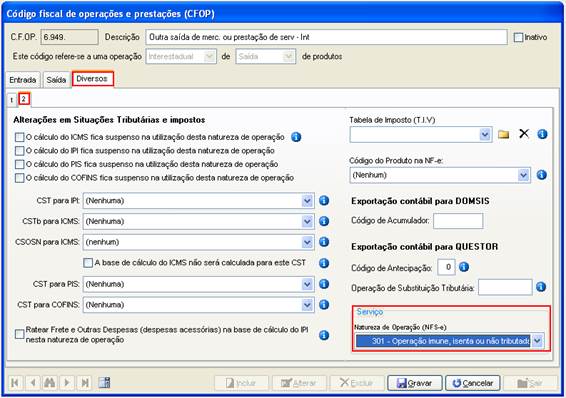
Task: Click the Código de Acumulador field
Action: (x=458, y=221)
